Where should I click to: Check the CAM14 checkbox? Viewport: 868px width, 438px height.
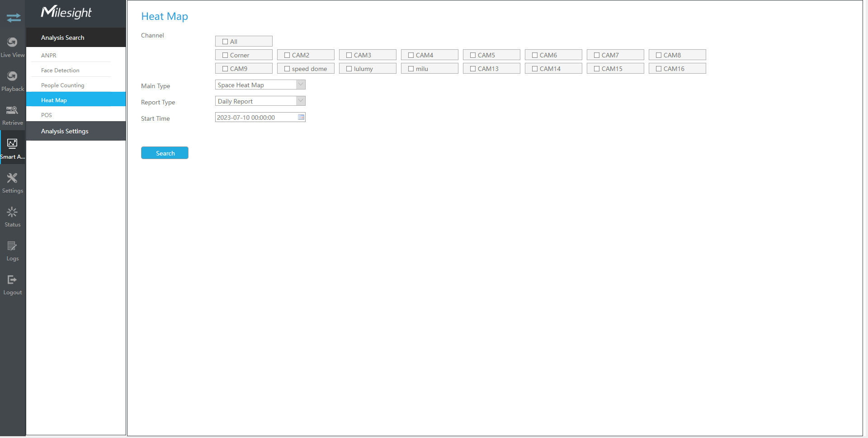[535, 69]
